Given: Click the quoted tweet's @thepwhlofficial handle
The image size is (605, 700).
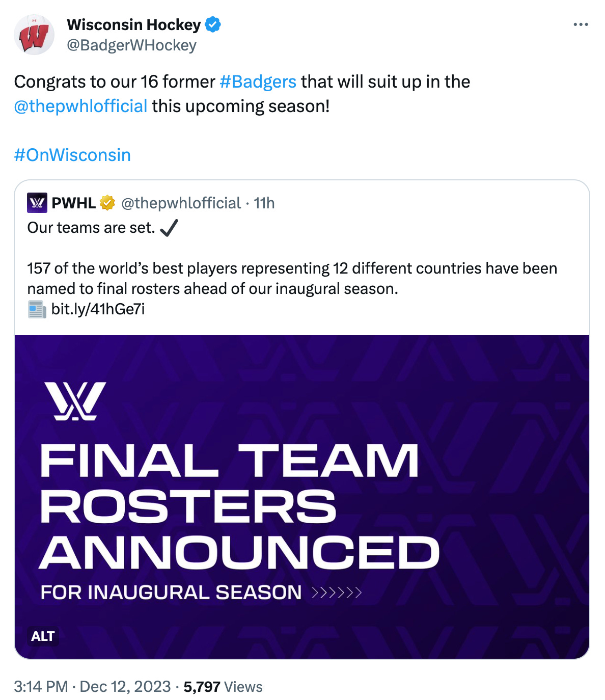Looking at the screenshot, I should click(181, 203).
